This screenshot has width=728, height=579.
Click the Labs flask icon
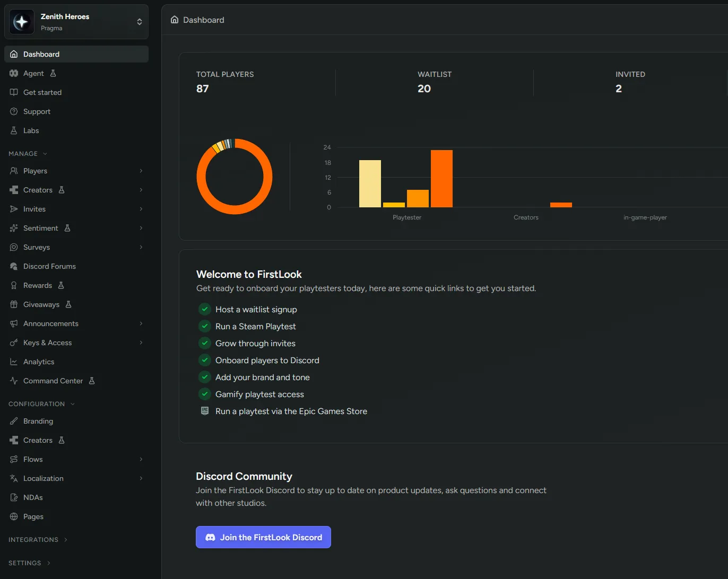click(x=14, y=130)
